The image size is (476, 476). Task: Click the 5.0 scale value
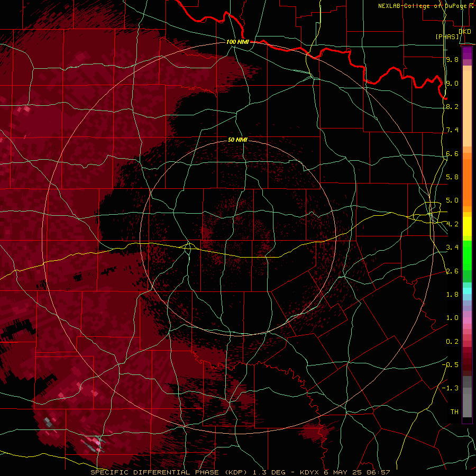[452, 200]
